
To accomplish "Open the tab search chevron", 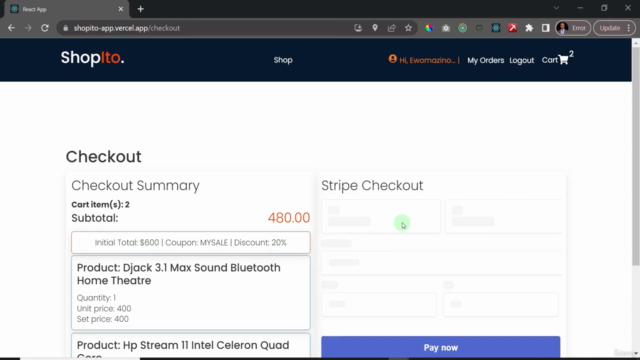I will [556, 8].
